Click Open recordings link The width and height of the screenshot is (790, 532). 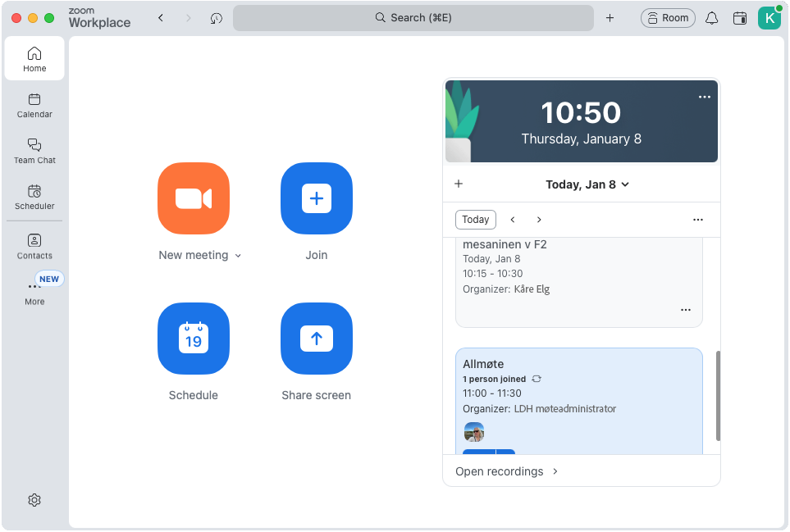pyautogui.click(x=506, y=471)
